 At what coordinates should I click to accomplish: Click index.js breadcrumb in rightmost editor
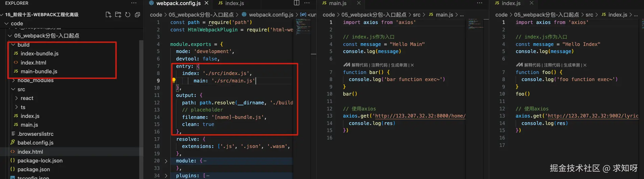coord(618,15)
